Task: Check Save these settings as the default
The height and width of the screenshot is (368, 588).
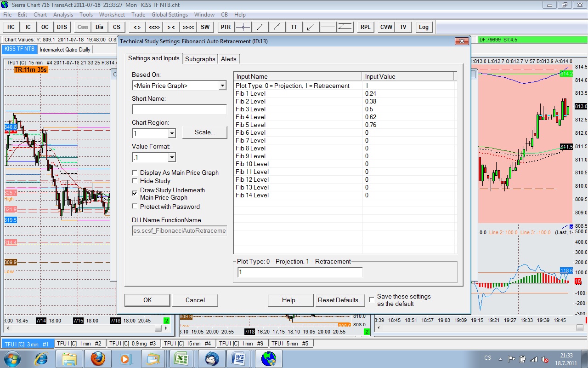Action: (x=372, y=299)
